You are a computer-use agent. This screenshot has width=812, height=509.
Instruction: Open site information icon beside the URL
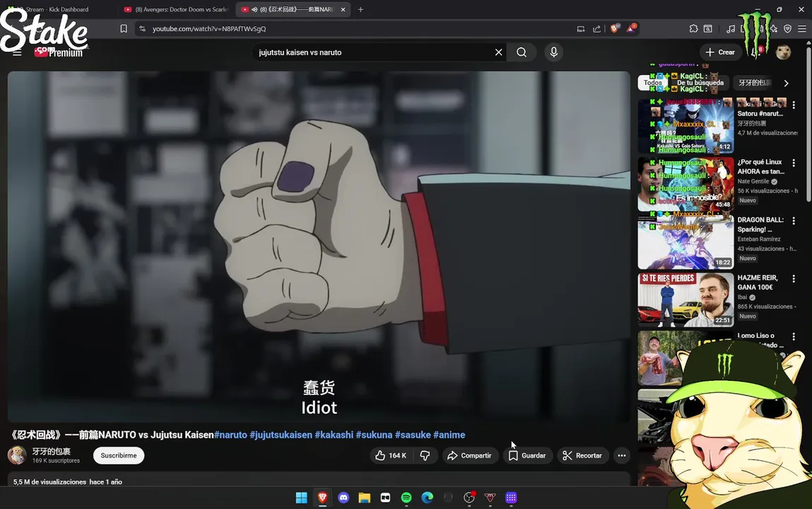[143, 29]
